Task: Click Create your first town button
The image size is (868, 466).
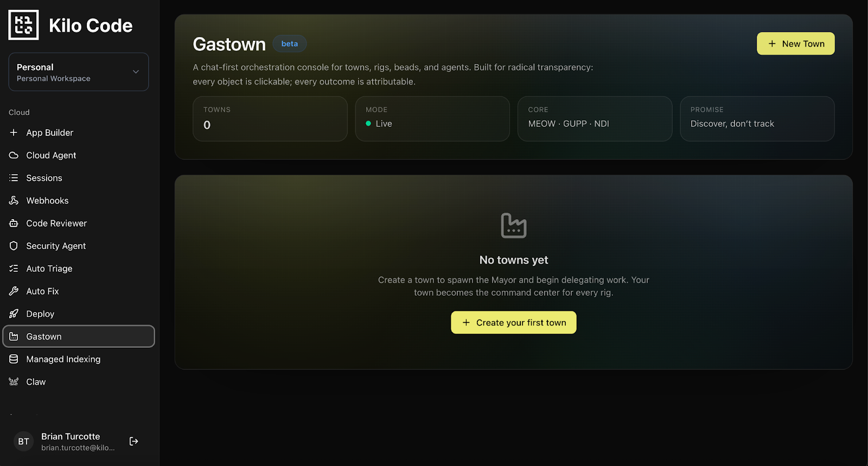Action: (514, 322)
